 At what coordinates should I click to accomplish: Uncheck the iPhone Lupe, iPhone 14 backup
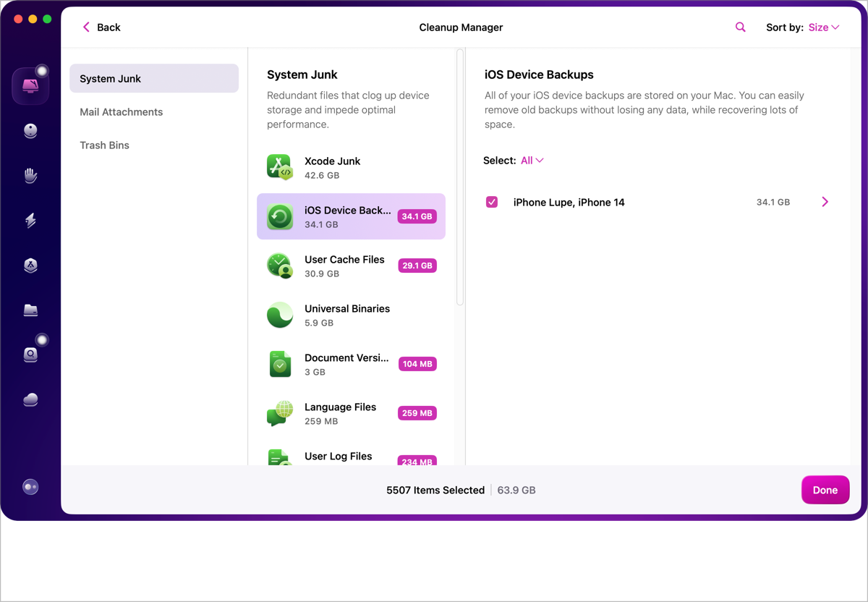tap(492, 203)
